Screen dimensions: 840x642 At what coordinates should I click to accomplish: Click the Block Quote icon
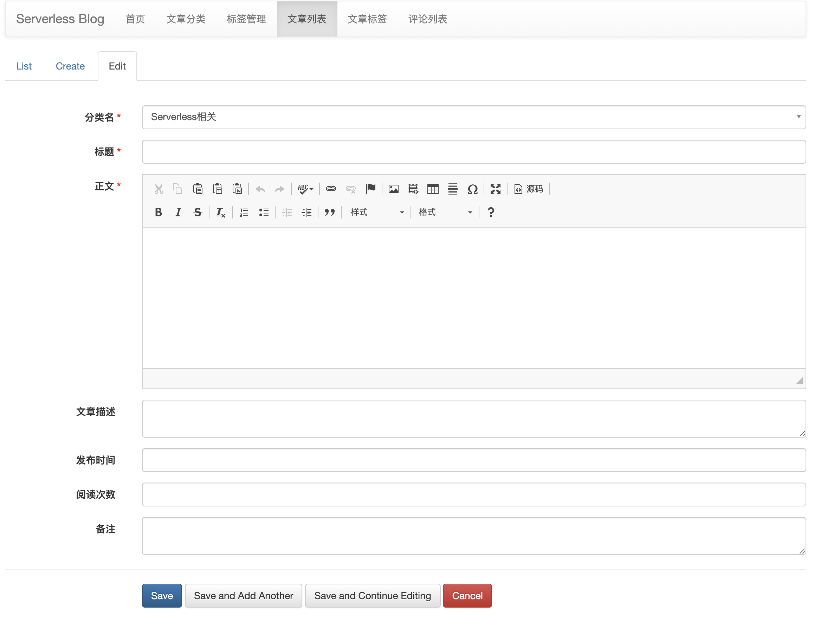[330, 212]
